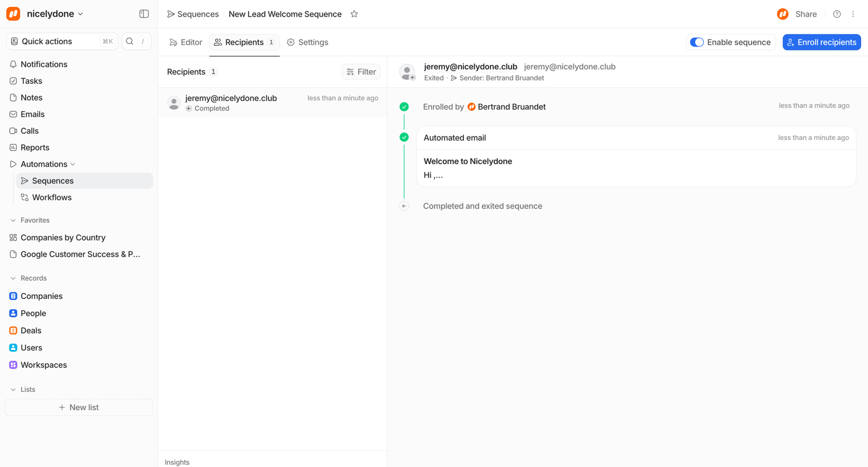Star the New Lead Welcome Sequence as favorite
This screenshot has width=868, height=467.
click(354, 14)
